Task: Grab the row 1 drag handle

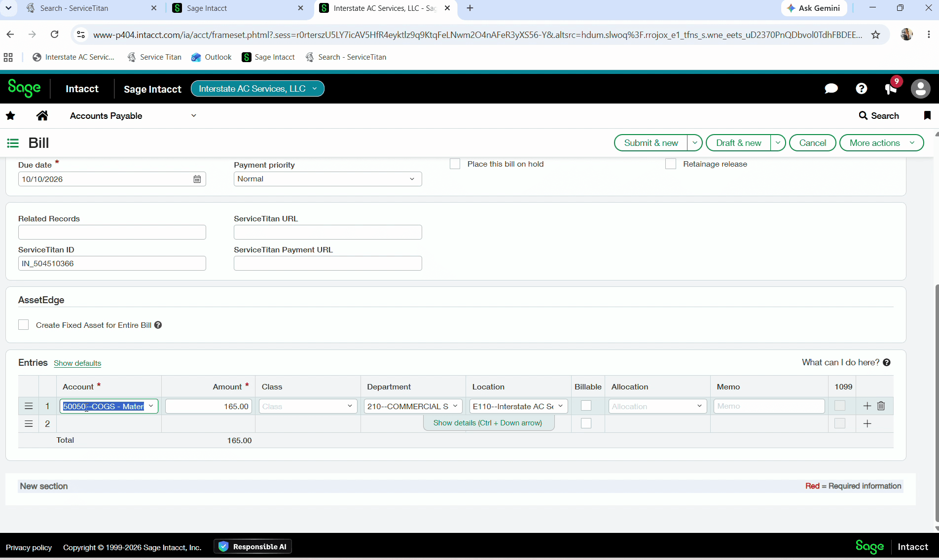Action: (29, 406)
